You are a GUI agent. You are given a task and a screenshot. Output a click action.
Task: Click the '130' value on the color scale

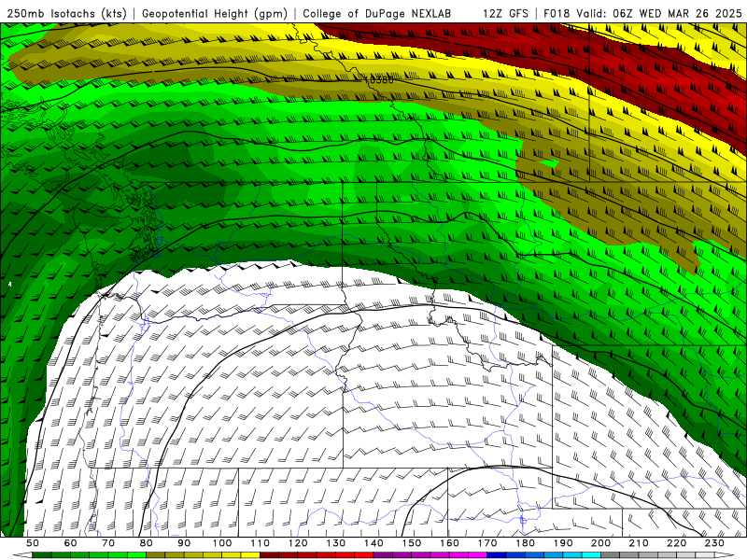(x=336, y=543)
